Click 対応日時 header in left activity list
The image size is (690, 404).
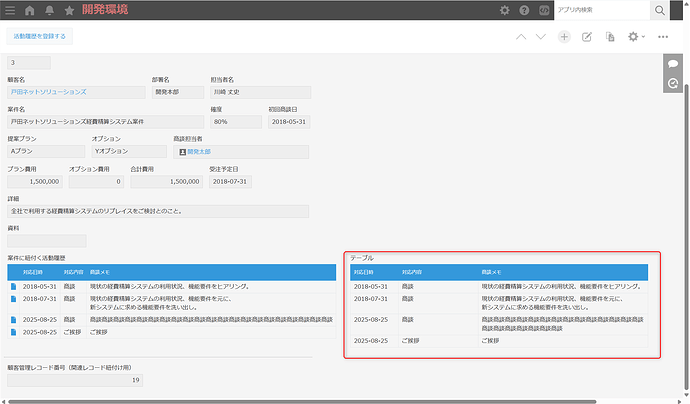[33, 272]
